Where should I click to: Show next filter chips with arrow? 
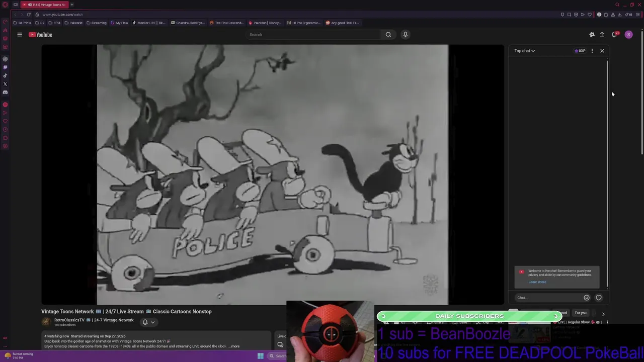point(603,314)
